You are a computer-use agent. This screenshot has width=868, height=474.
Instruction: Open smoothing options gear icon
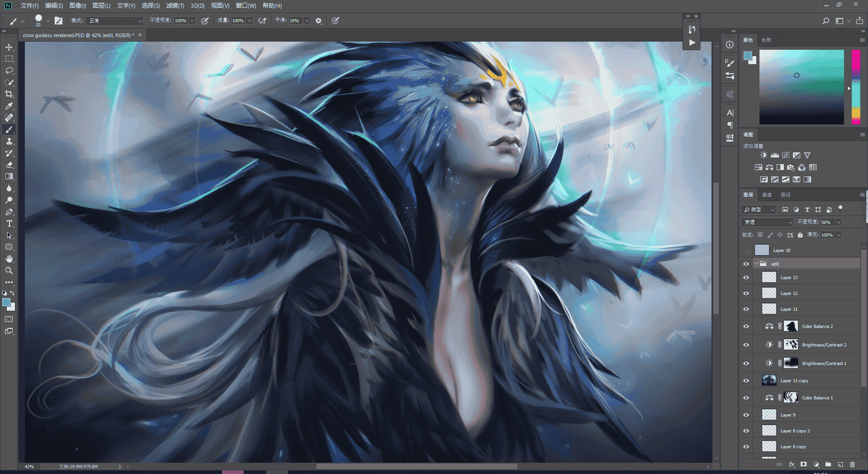(x=319, y=21)
